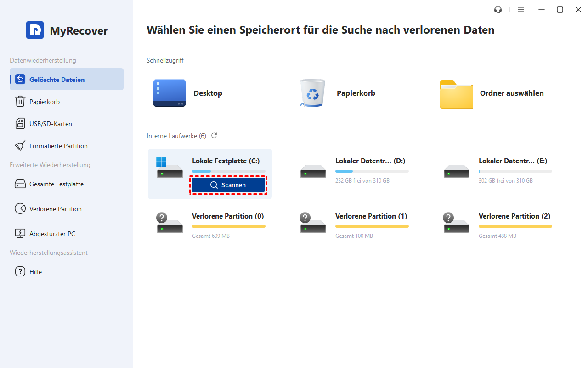Open Gesamte Festplatte recovery option
Screen dimensions: 588x368
[56, 184]
